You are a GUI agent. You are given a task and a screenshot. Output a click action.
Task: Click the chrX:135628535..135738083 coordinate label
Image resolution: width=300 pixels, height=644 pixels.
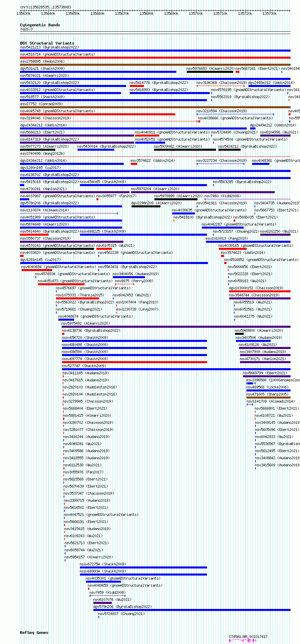(x=46, y=7)
